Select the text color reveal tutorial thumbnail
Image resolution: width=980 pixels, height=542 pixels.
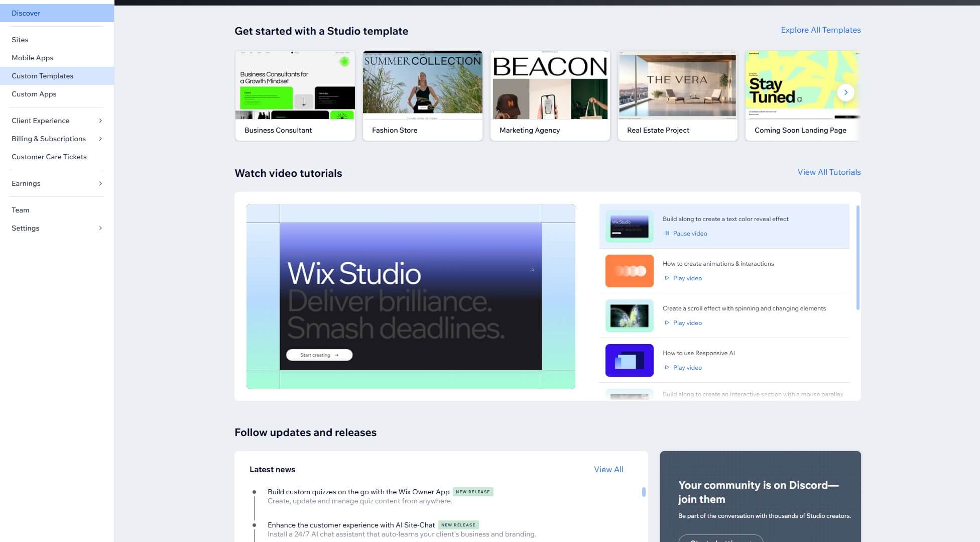click(x=629, y=227)
